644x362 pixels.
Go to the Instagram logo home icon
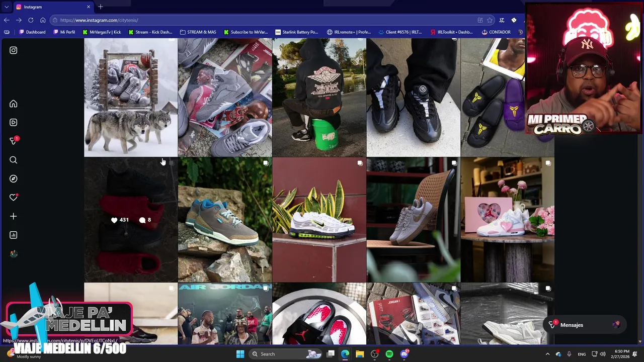point(14,50)
